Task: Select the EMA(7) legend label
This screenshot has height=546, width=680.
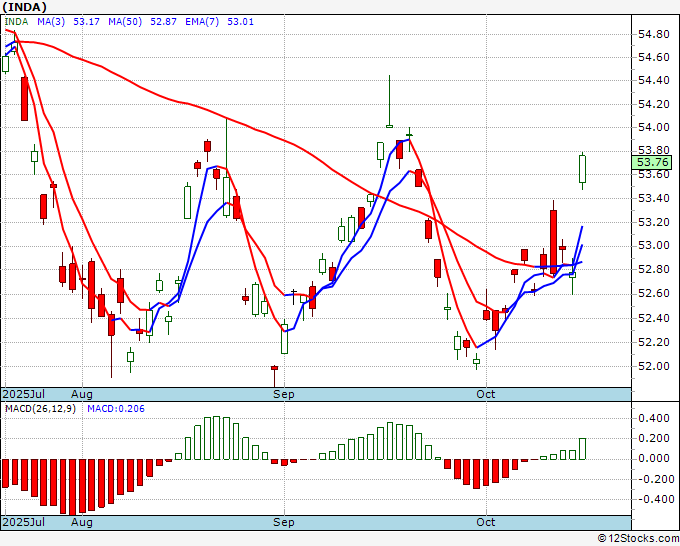Action: click(x=202, y=22)
